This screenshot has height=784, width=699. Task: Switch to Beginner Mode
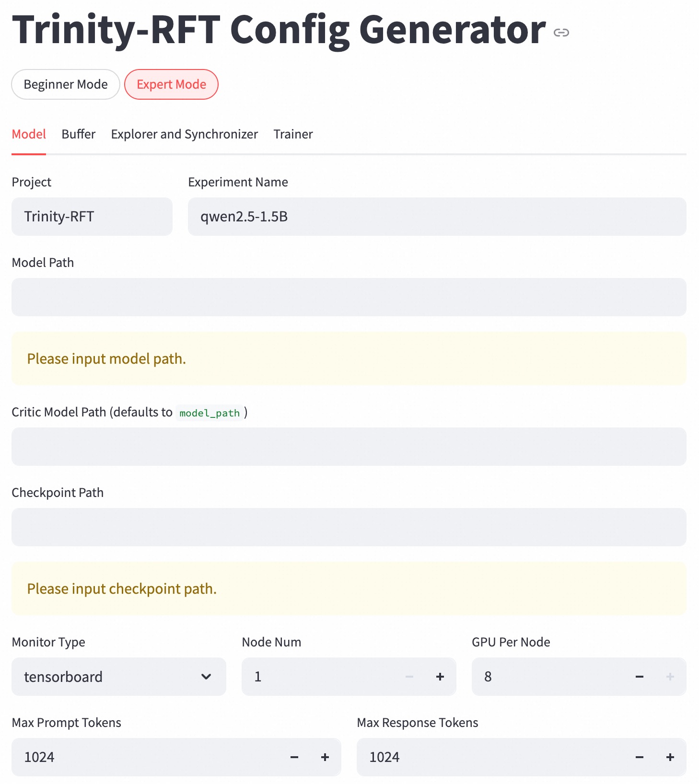(x=66, y=84)
